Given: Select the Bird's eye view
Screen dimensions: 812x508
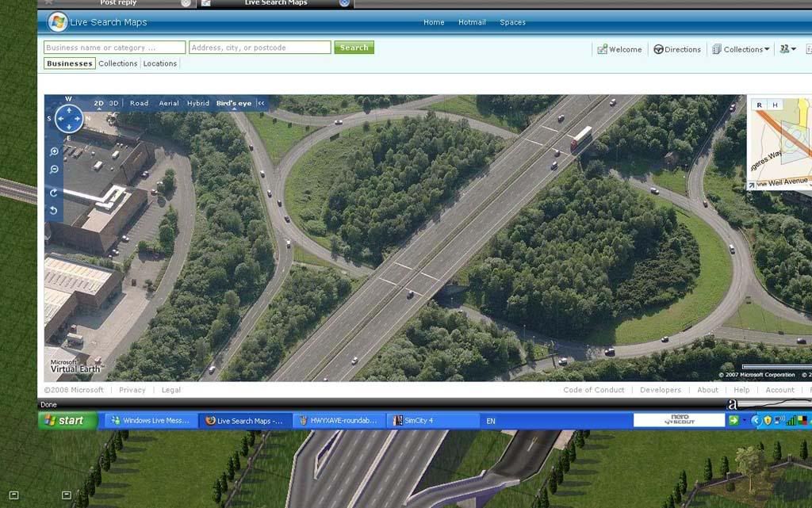Looking at the screenshot, I should coord(234,104).
